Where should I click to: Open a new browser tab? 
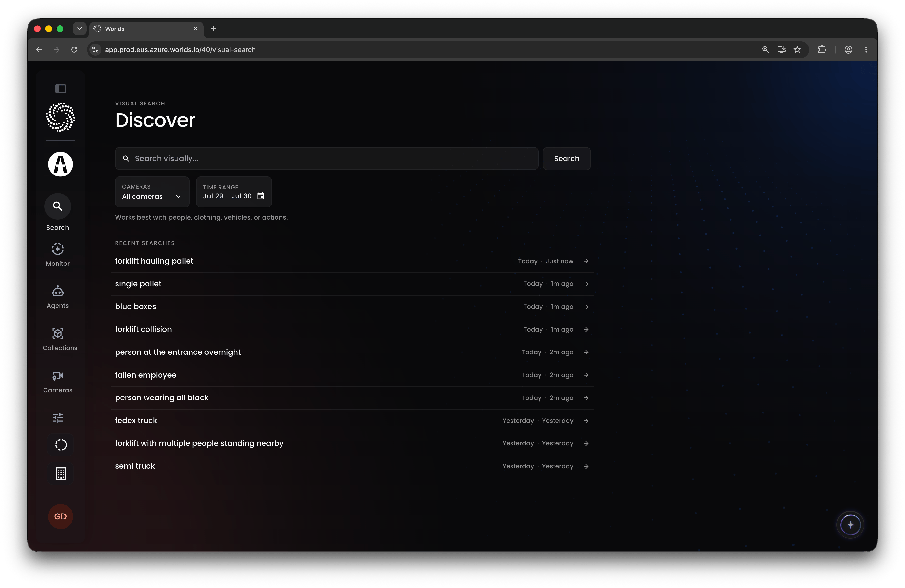pos(213,29)
